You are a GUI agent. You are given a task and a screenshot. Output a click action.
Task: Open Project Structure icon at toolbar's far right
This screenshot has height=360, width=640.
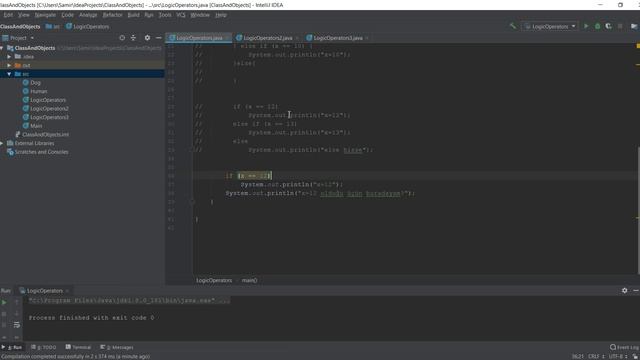(634, 26)
